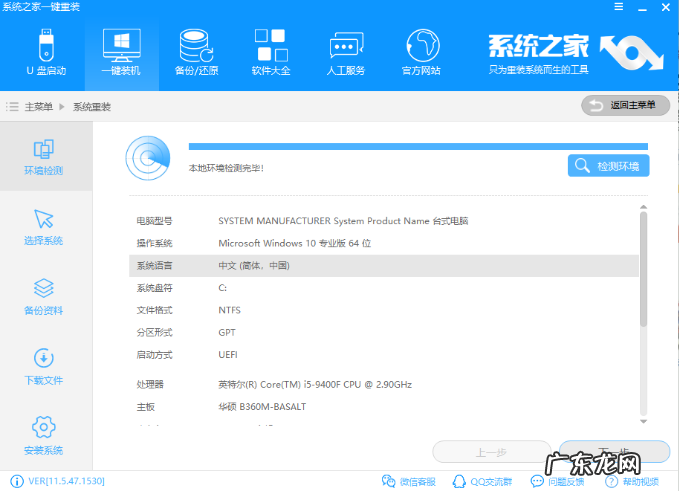This screenshot has width=679, height=493.
Task: Click the radar scan icon
Action: (148, 158)
